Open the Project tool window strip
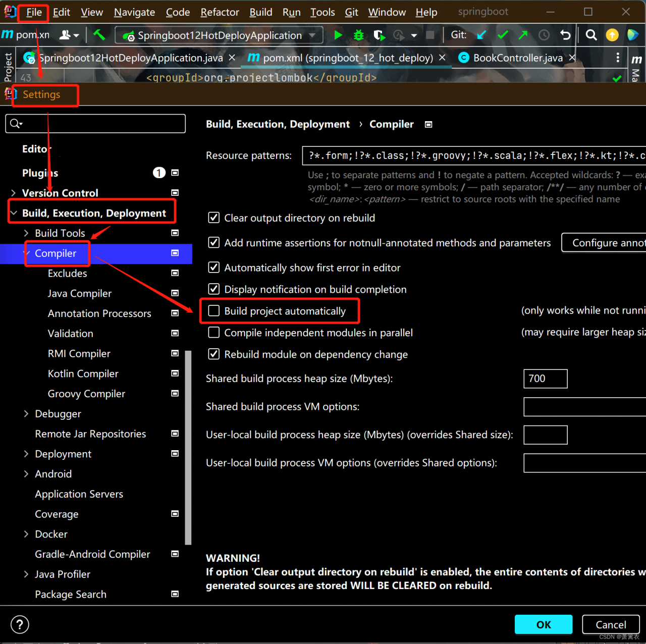This screenshot has width=646, height=644. pyautogui.click(x=8, y=67)
